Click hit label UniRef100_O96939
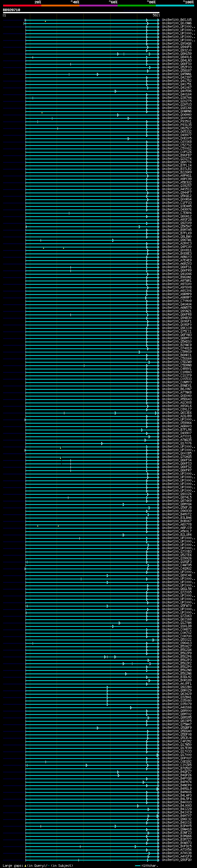This screenshot has height=868, width=197. click(x=177, y=511)
